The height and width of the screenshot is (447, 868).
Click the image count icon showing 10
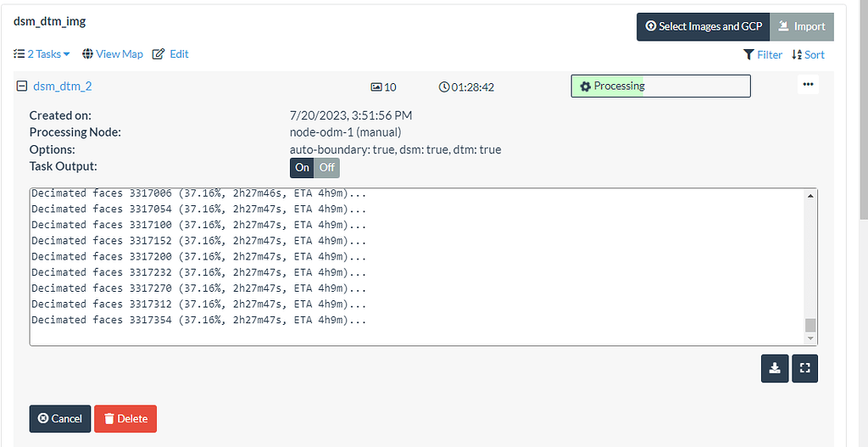376,87
